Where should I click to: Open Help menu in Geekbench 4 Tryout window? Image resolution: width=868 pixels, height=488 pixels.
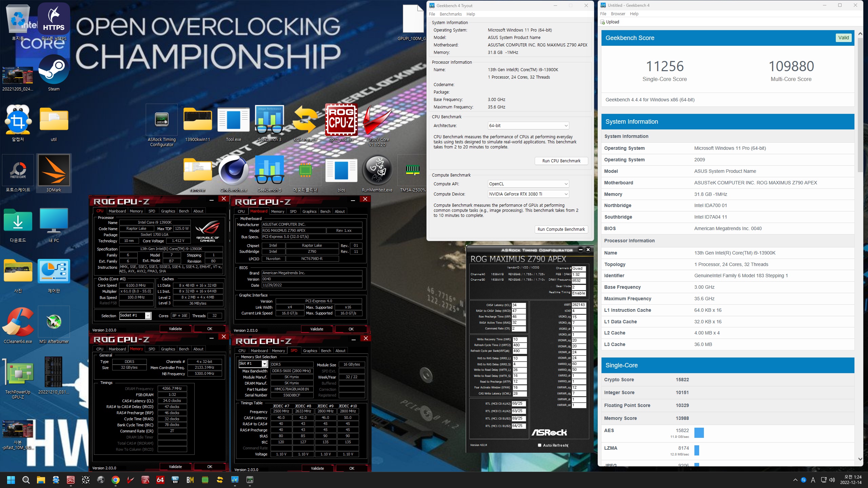[x=471, y=14]
